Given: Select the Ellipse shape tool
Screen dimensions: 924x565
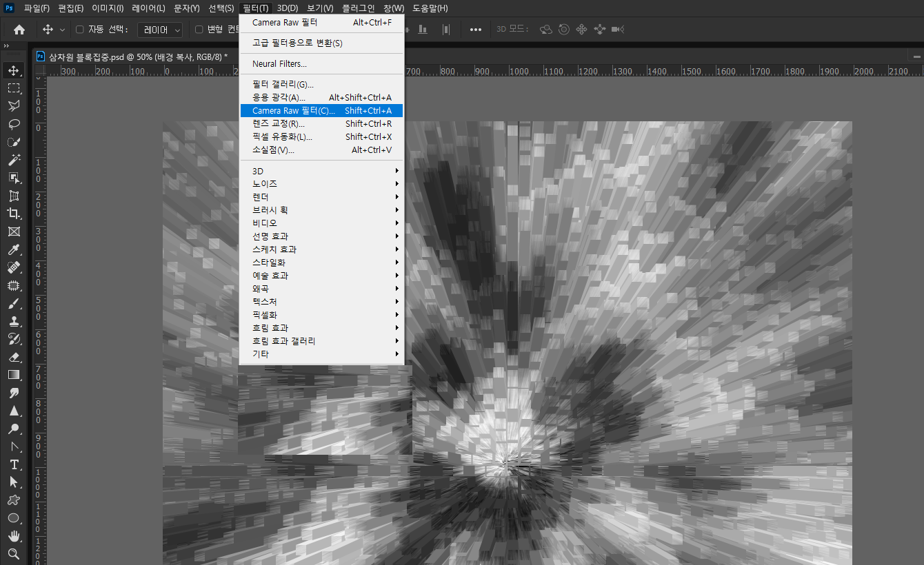Looking at the screenshot, I should tap(14, 518).
